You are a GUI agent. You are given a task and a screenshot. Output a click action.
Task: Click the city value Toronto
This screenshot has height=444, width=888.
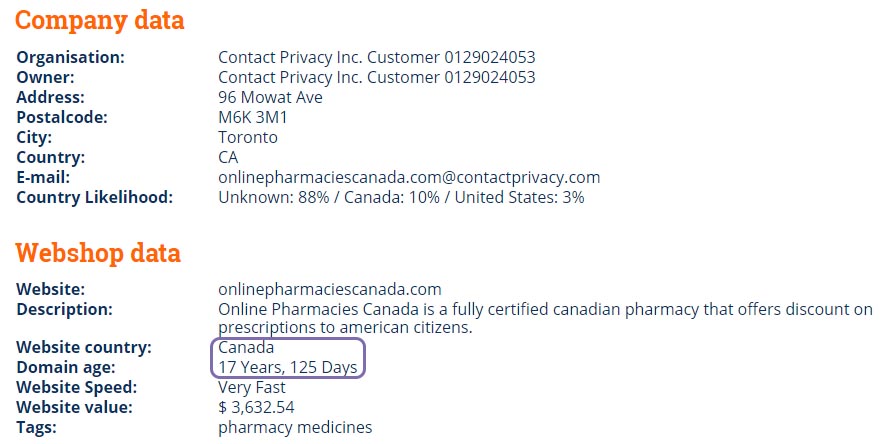coord(248,138)
